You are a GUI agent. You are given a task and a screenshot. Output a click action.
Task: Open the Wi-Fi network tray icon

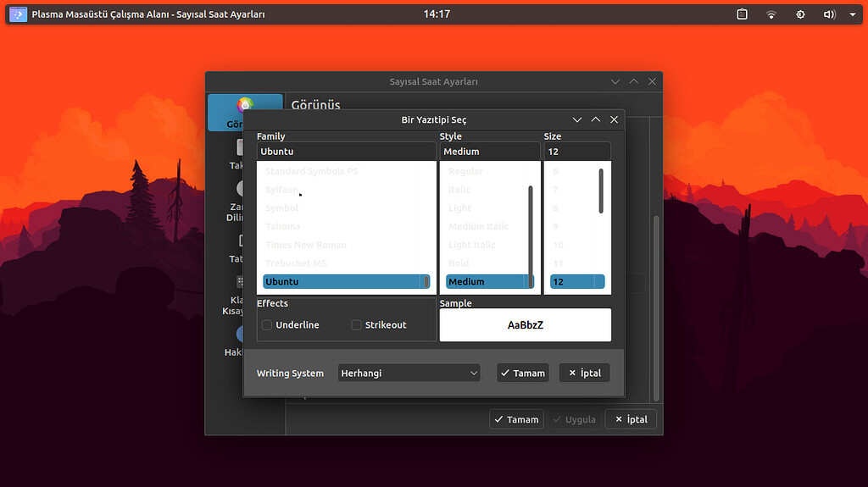[x=771, y=14]
